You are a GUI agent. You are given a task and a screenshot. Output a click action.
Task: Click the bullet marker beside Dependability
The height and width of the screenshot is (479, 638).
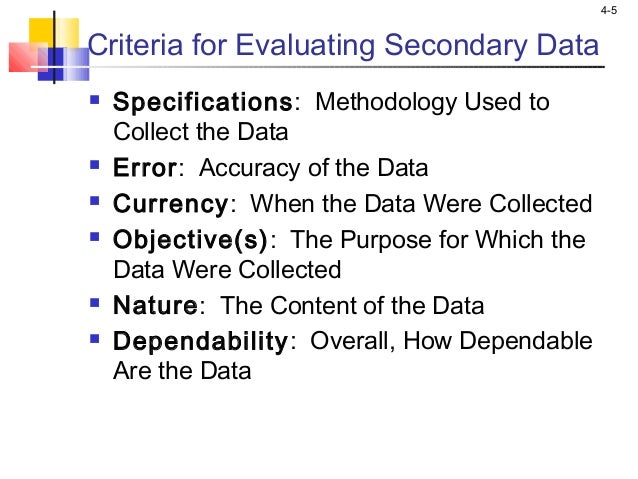[x=94, y=339]
